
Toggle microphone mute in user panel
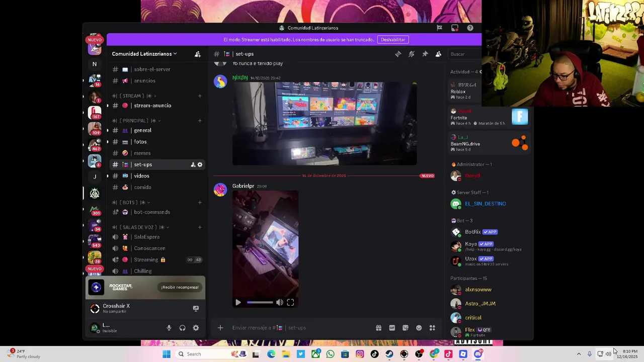pos(169,328)
